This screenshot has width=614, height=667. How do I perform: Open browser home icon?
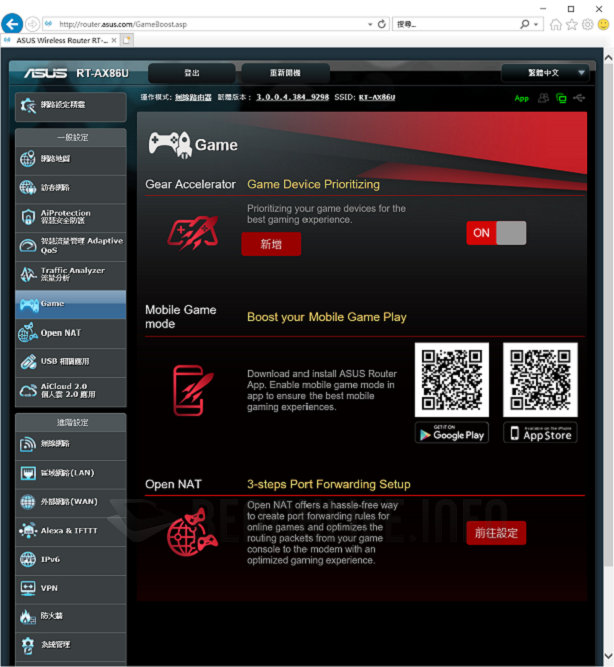point(556,24)
